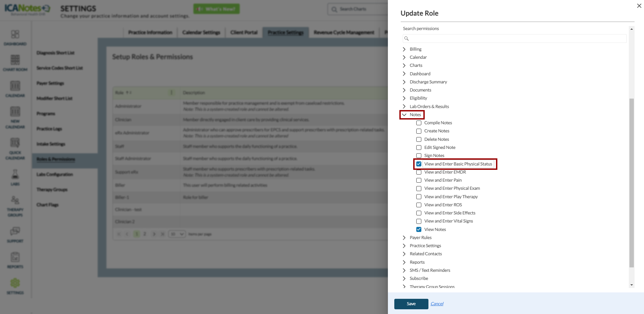Expand the Reports permissions group
Image resolution: width=644 pixels, height=314 pixels.
[x=404, y=262]
